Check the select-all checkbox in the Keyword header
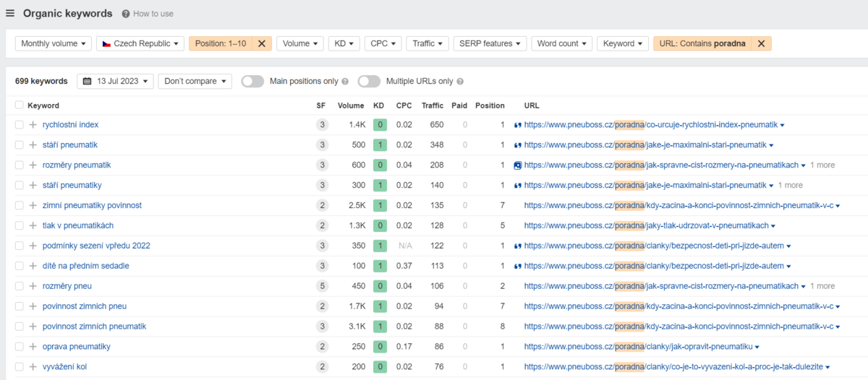Viewport: 868px width, 380px height. 20,105
